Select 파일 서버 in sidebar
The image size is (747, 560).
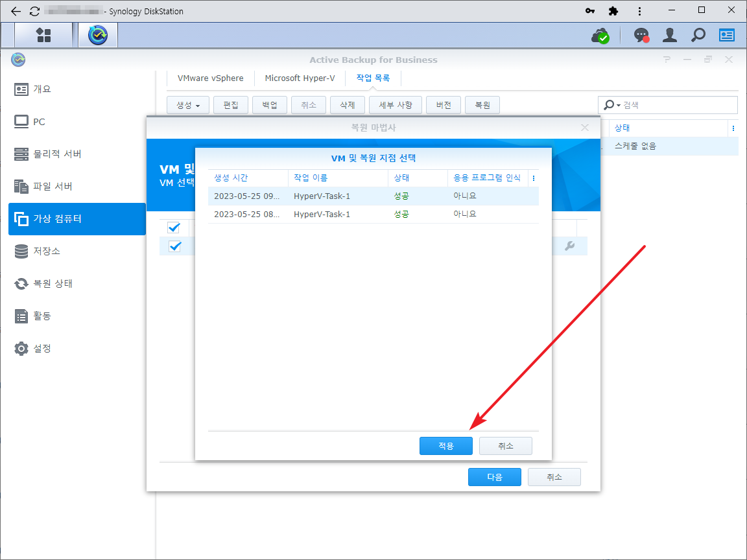[77, 186]
